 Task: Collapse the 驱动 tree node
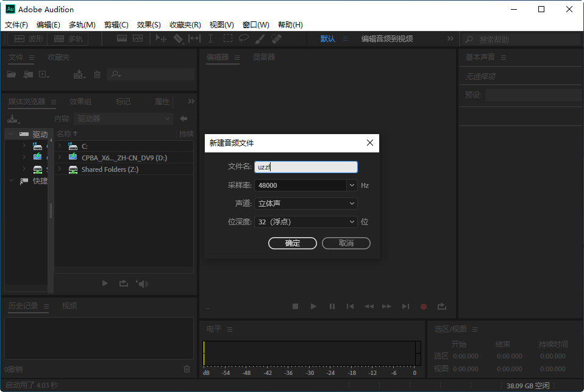click(x=11, y=134)
